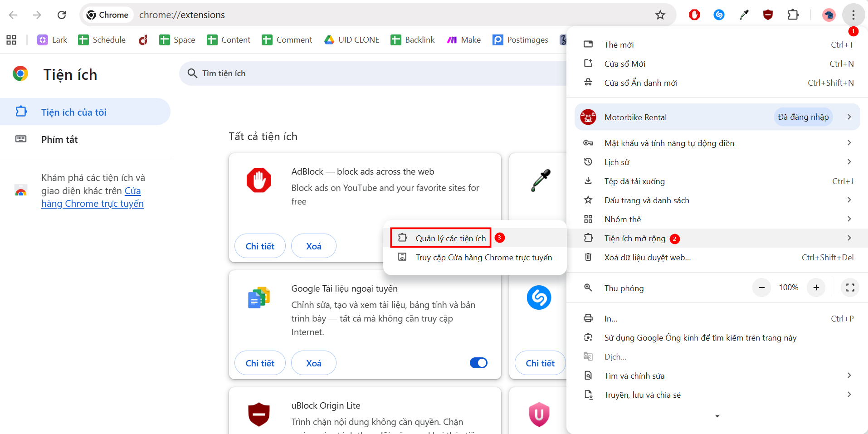Viewport: 868px width, 434px height.
Task: Open the AdBlock toolbar icon
Action: point(693,15)
